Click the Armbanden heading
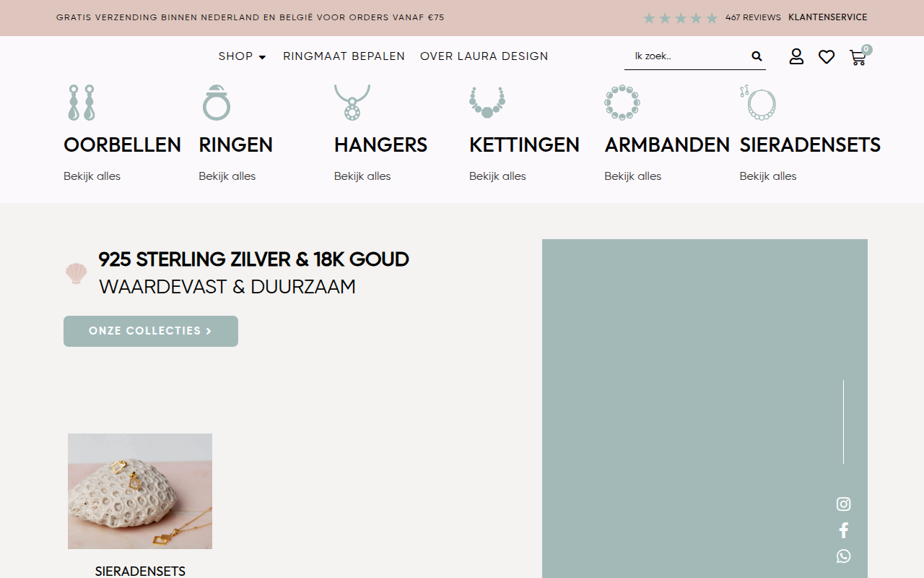Screen dimensions: 924x578 point(667,145)
